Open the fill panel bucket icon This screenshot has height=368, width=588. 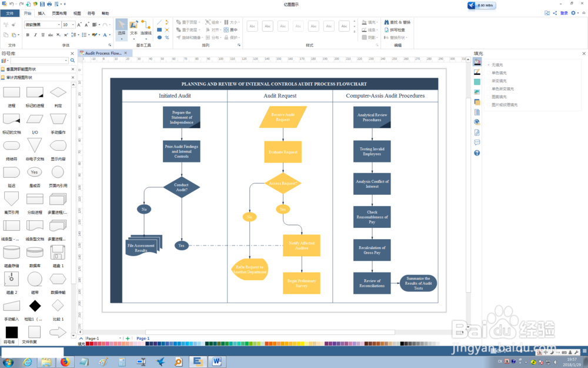[x=477, y=62]
